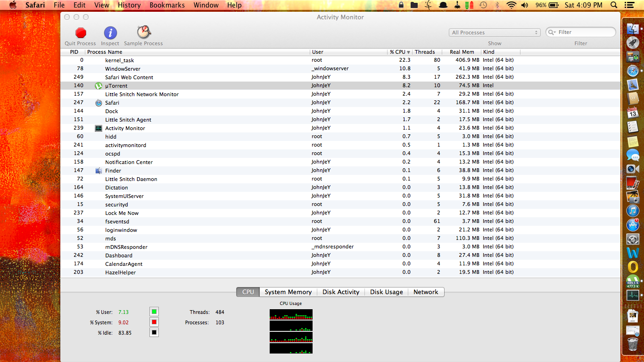Open the History menu
Image resolution: width=644 pixels, height=362 pixels.
129,5
